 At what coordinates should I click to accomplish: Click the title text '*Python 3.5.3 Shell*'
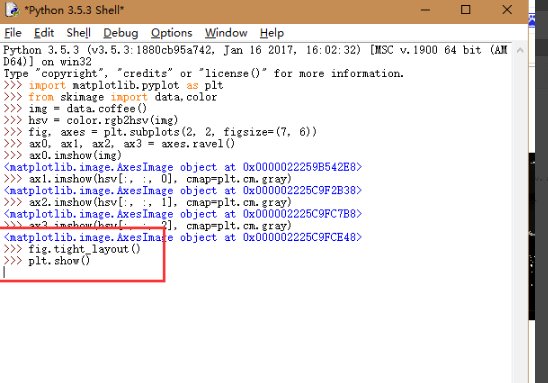tap(74, 10)
